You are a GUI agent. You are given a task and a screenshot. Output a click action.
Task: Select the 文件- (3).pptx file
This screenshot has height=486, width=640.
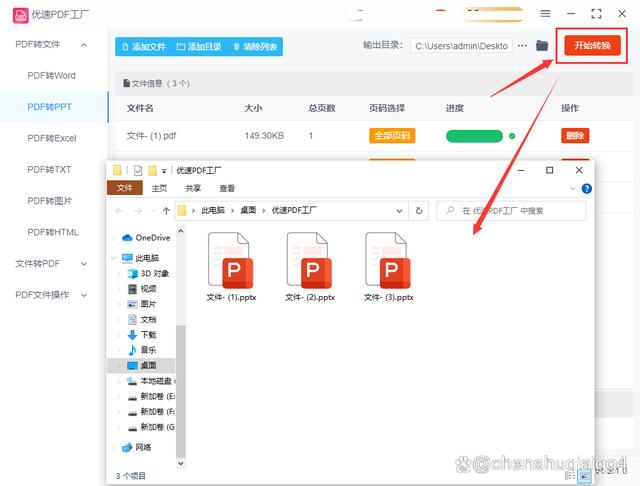point(389,267)
